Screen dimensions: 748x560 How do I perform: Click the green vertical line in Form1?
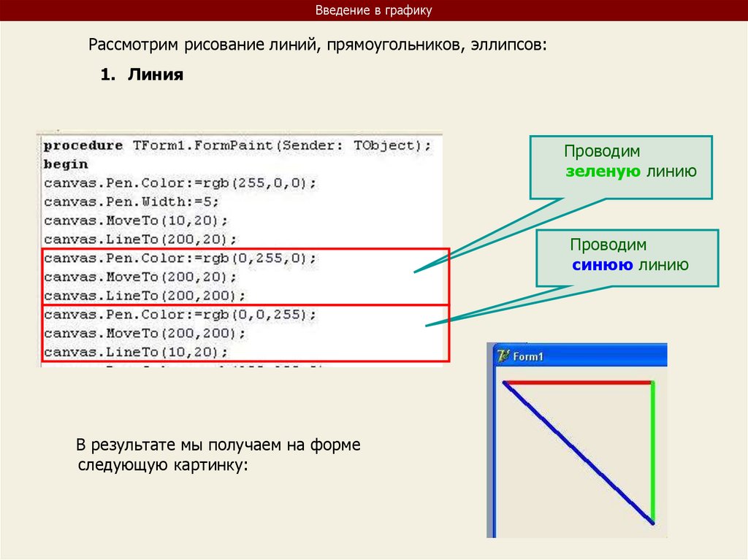(x=653, y=450)
